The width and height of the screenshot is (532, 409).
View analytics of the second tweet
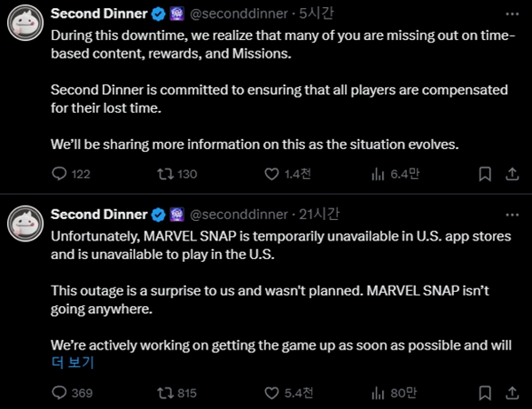(x=378, y=392)
